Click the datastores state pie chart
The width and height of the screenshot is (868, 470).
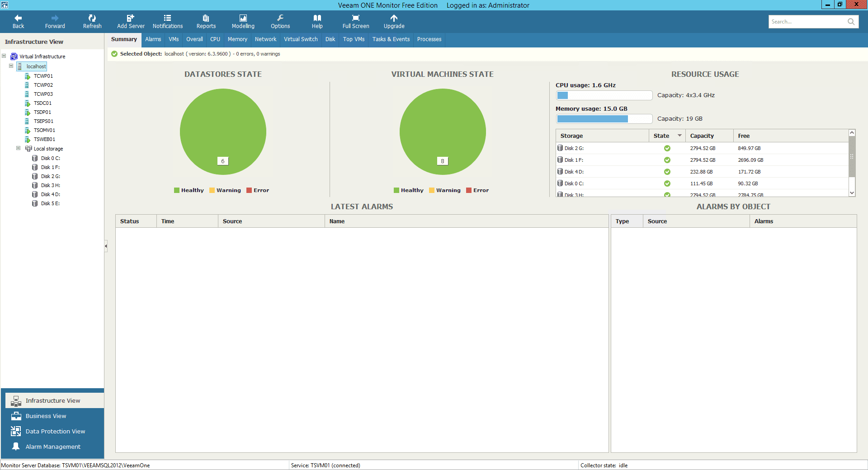[223, 132]
